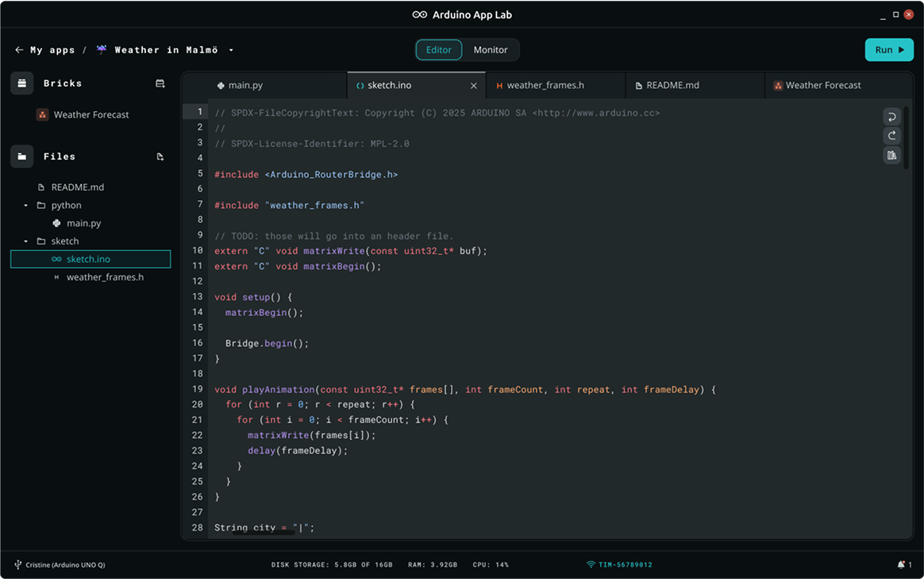Click the horizontal scrollbar of the editor

[x=263, y=533]
